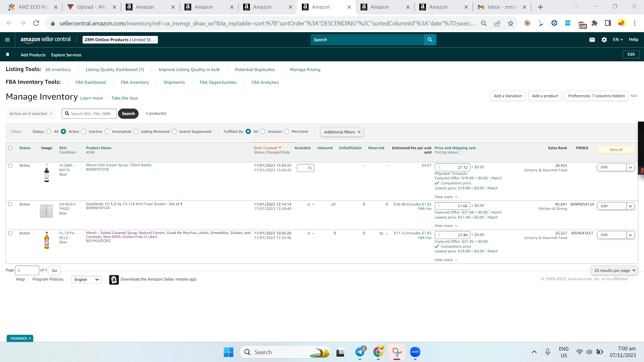Check the box for SKU FL-7VYV-RCLZ
Image resolution: width=644 pixels, height=362 pixels.
point(10,234)
